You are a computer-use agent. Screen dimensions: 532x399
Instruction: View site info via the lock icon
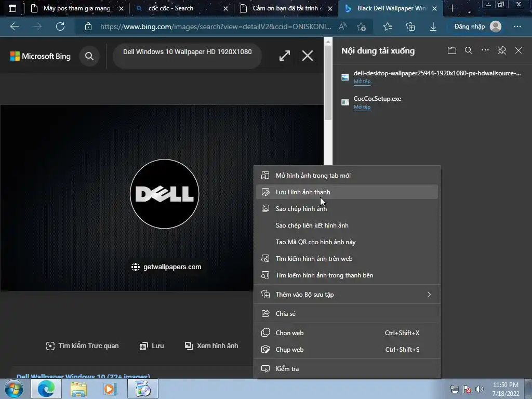coord(88,26)
